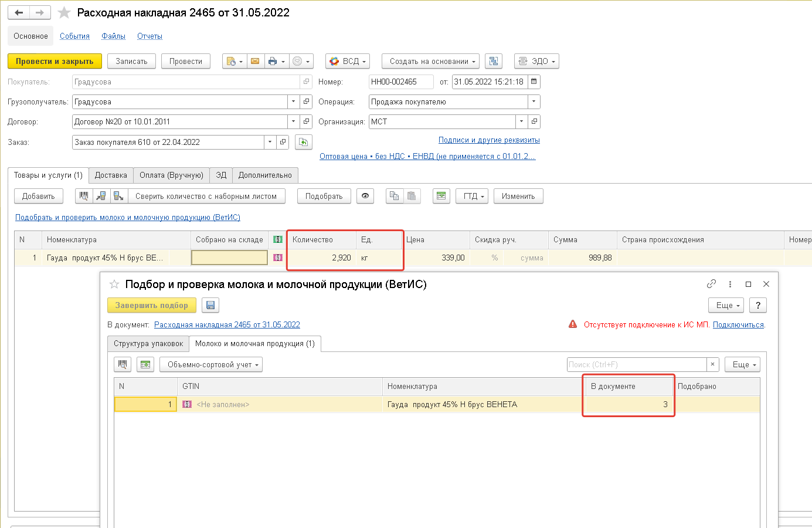812x528 pixels.
Task: Open the calendar picker for the date field
Action: (x=534, y=82)
